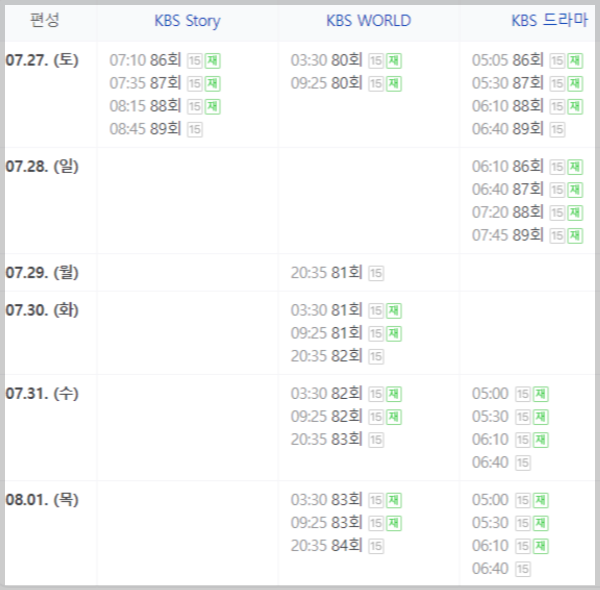
Task: Click rerun 재 badge beside 05:30 on 08.01
Action: pyautogui.click(x=541, y=523)
